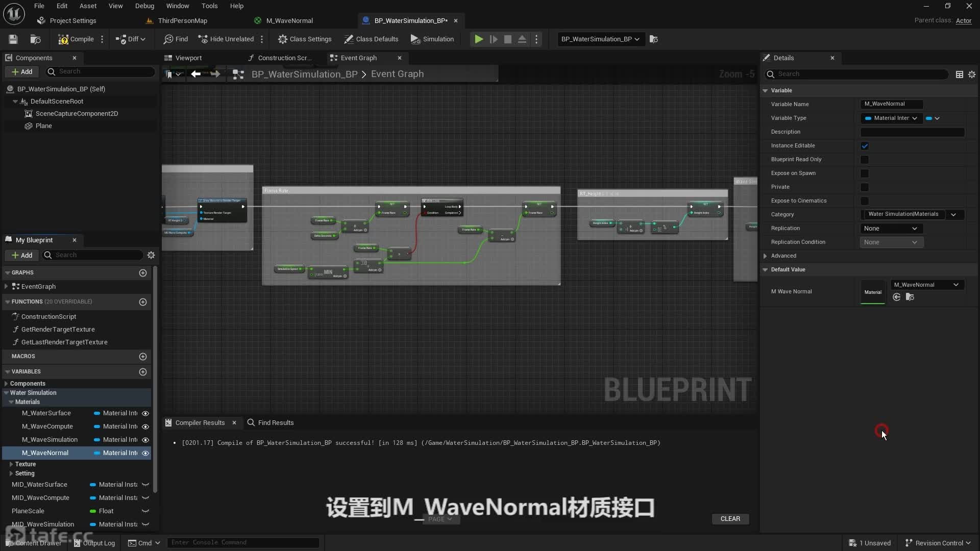Viewport: 980px width, 551px height.
Task: Clear the compiler results
Action: click(x=730, y=519)
